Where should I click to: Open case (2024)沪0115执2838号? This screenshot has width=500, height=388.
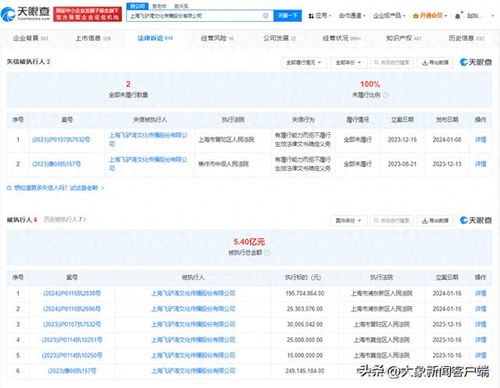point(72,294)
